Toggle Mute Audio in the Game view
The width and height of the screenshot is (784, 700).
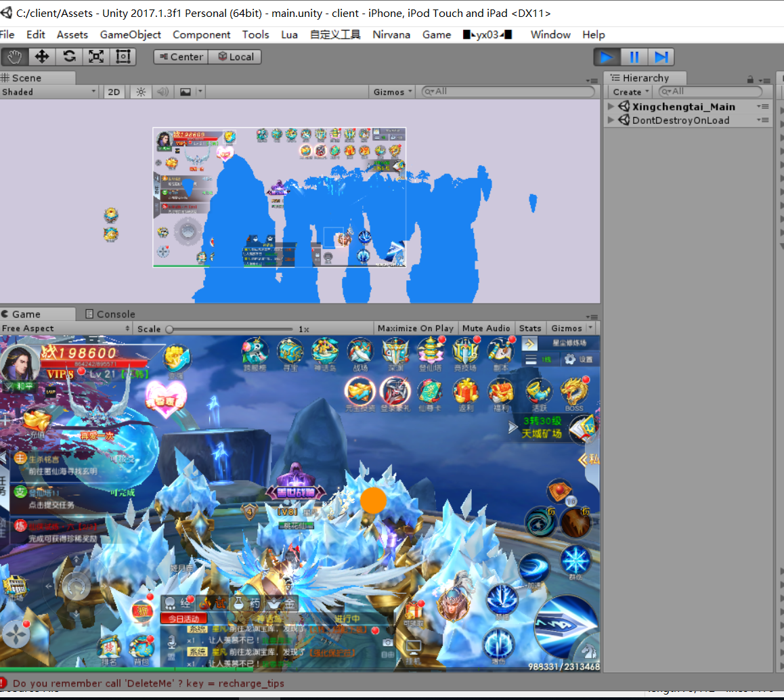pyautogui.click(x=486, y=328)
